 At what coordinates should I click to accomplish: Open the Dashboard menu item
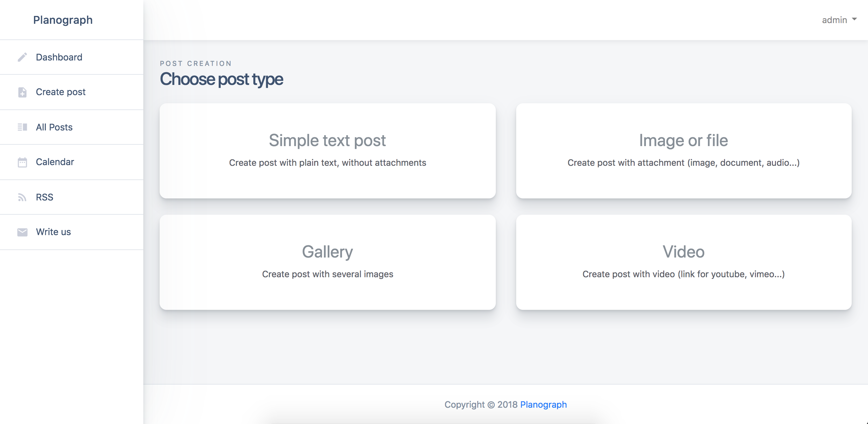point(72,57)
